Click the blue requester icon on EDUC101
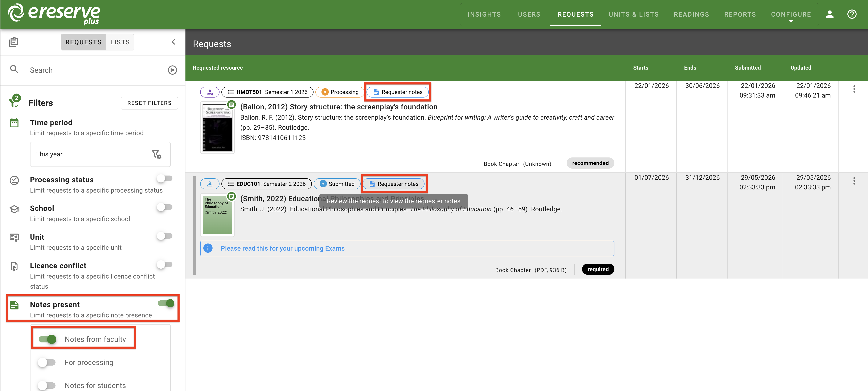The image size is (868, 391). click(210, 184)
